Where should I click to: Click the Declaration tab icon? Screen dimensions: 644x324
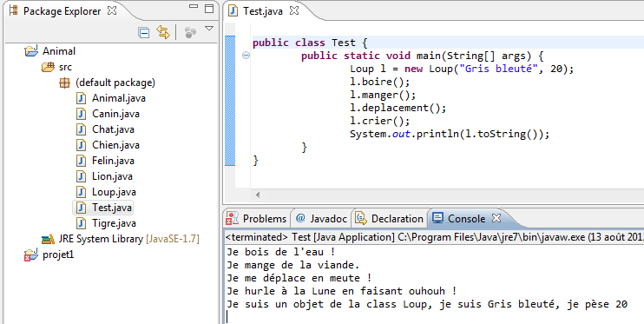(361, 219)
